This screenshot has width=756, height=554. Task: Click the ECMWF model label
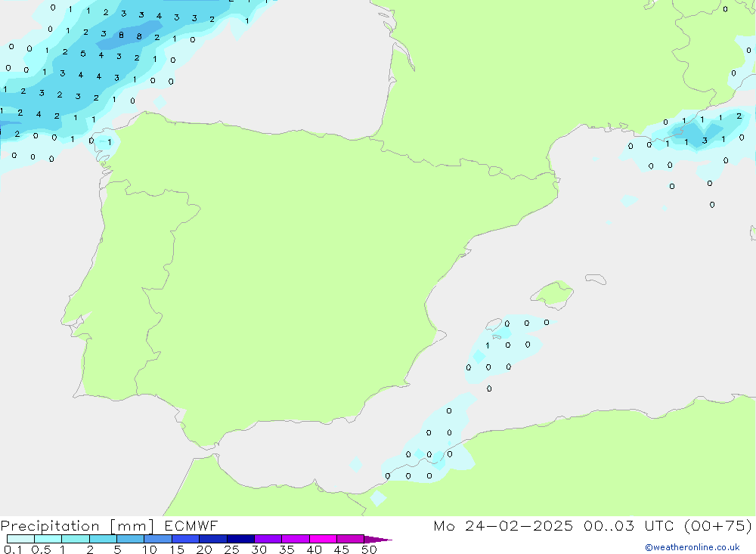pyautogui.click(x=191, y=525)
